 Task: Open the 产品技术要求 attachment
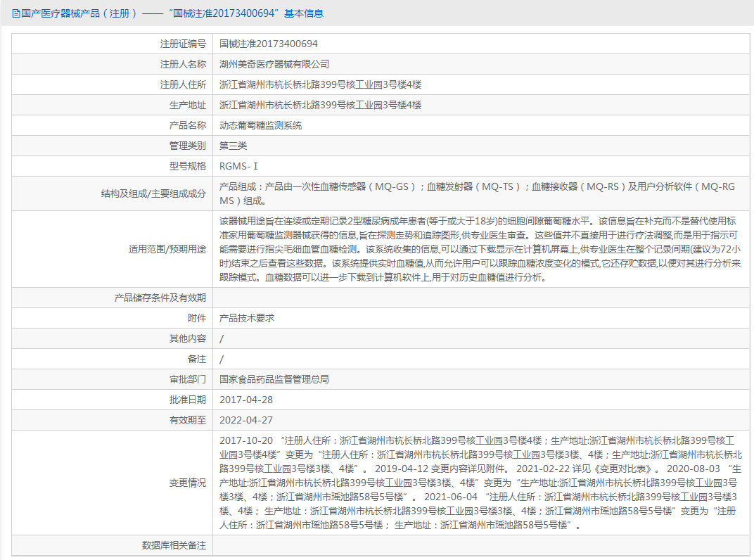pyautogui.click(x=247, y=318)
